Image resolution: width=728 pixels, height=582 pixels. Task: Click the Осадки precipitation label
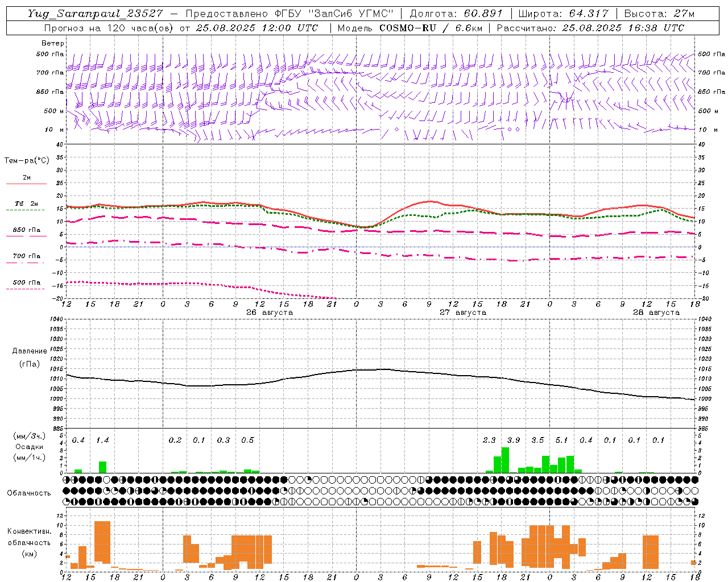[x=30, y=447]
